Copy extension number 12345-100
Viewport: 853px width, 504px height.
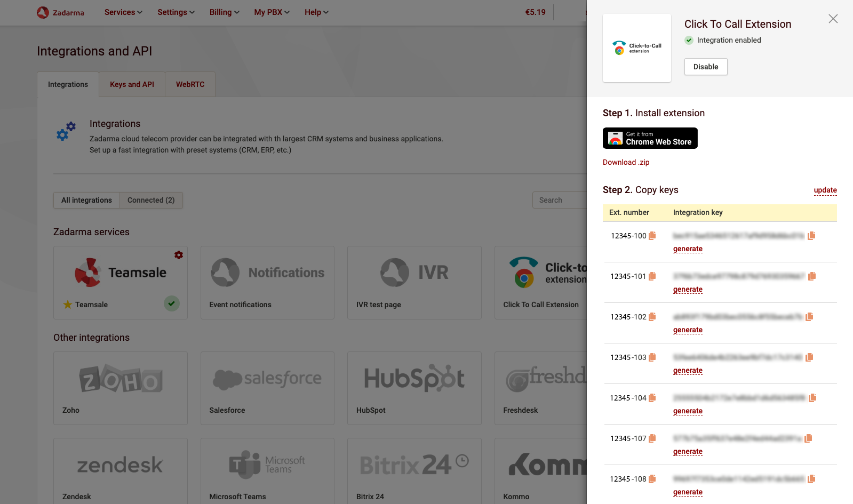tap(652, 236)
